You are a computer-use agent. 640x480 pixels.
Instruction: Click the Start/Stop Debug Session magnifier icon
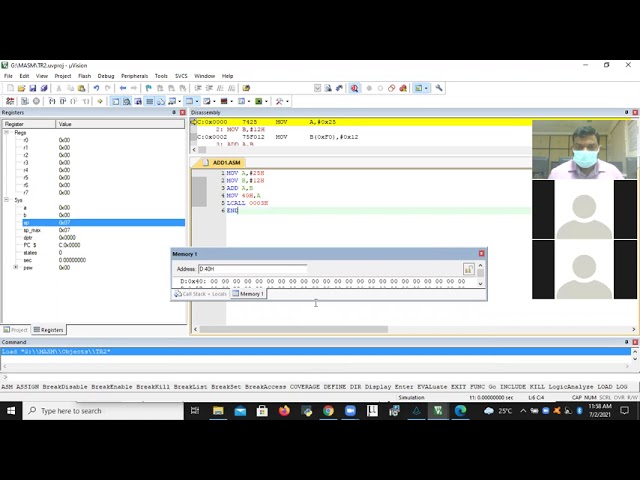[x=354, y=88]
